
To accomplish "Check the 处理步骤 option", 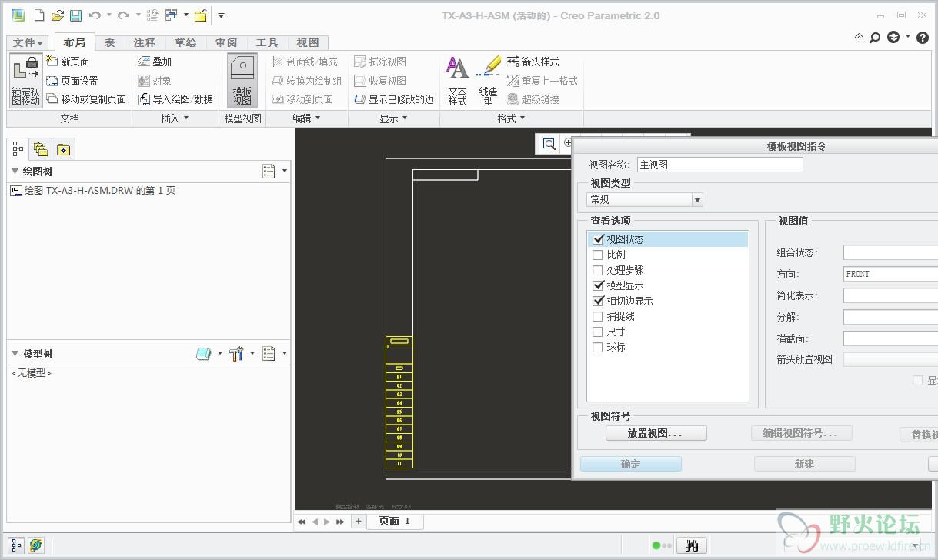I will (598, 270).
